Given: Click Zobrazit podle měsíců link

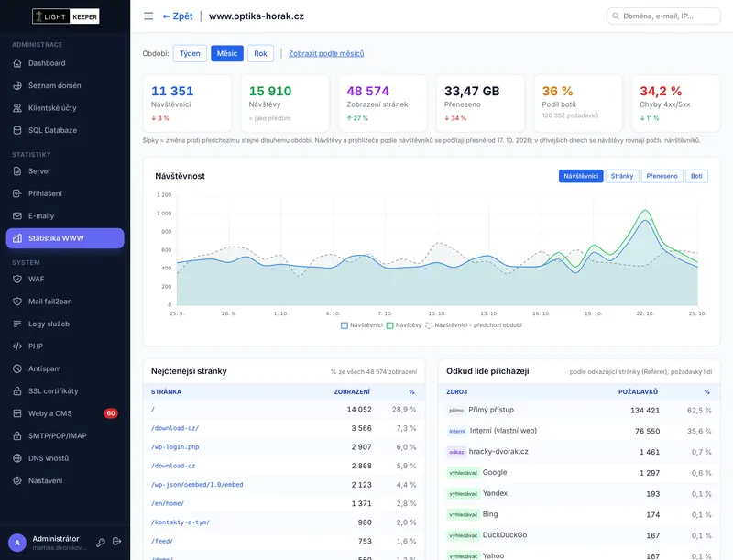Looking at the screenshot, I should 326,53.
